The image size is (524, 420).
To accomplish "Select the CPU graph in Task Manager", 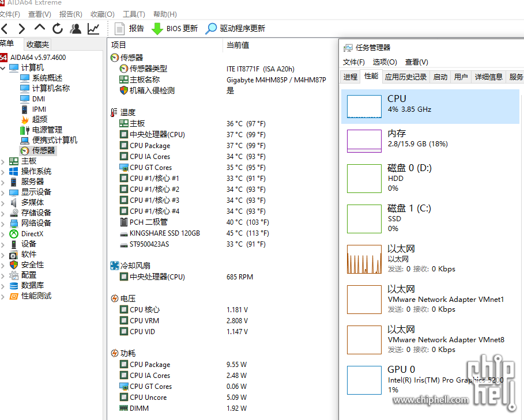I will pyautogui.click(x=364, y=107).
